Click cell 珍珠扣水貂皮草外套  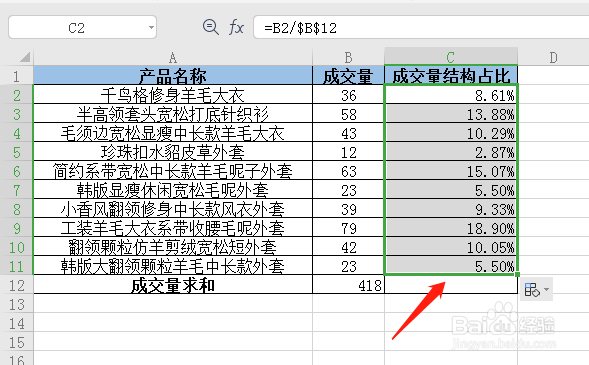(x=173, y=152)
